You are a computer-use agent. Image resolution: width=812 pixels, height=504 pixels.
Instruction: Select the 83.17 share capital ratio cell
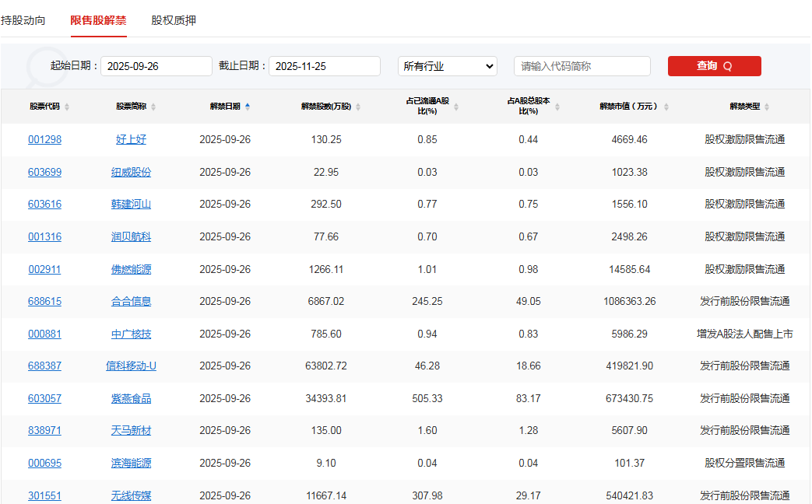pos(528,399)
